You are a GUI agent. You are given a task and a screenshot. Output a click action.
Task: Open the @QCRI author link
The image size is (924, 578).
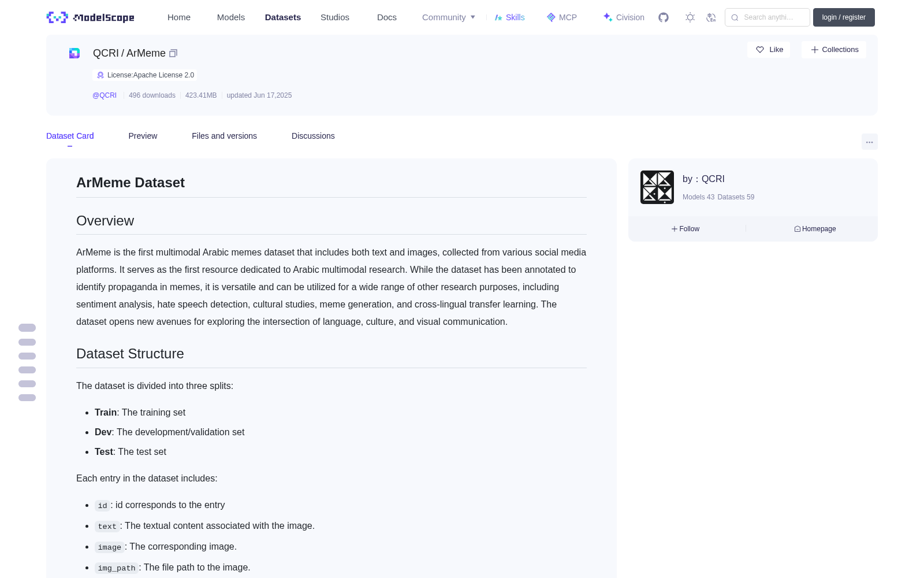[x=105, y=95]
